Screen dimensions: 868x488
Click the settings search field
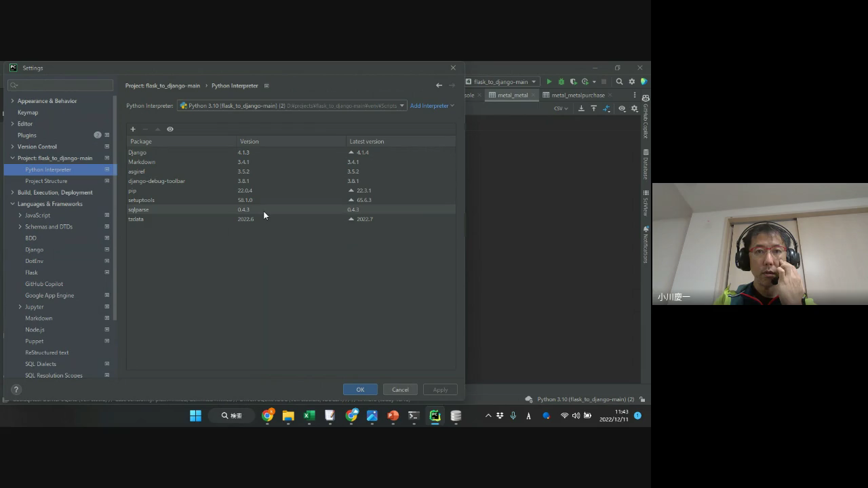[x=61, y=85]
